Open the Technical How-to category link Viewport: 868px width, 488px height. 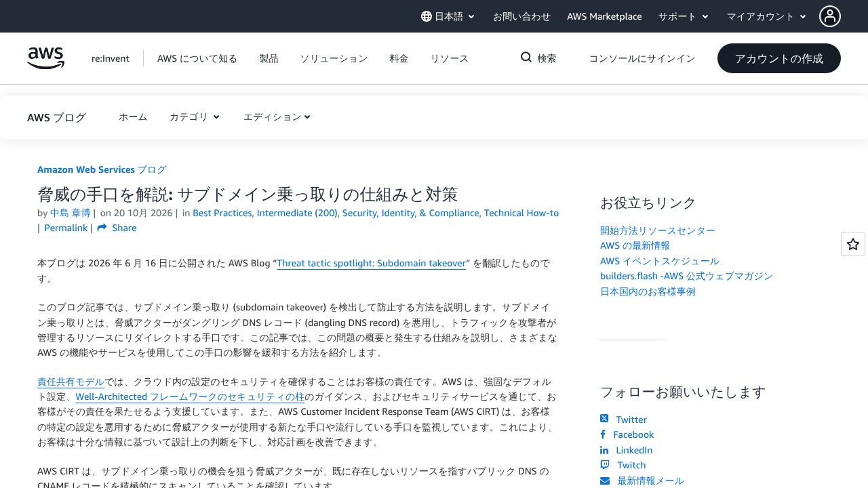click(521, 213)
